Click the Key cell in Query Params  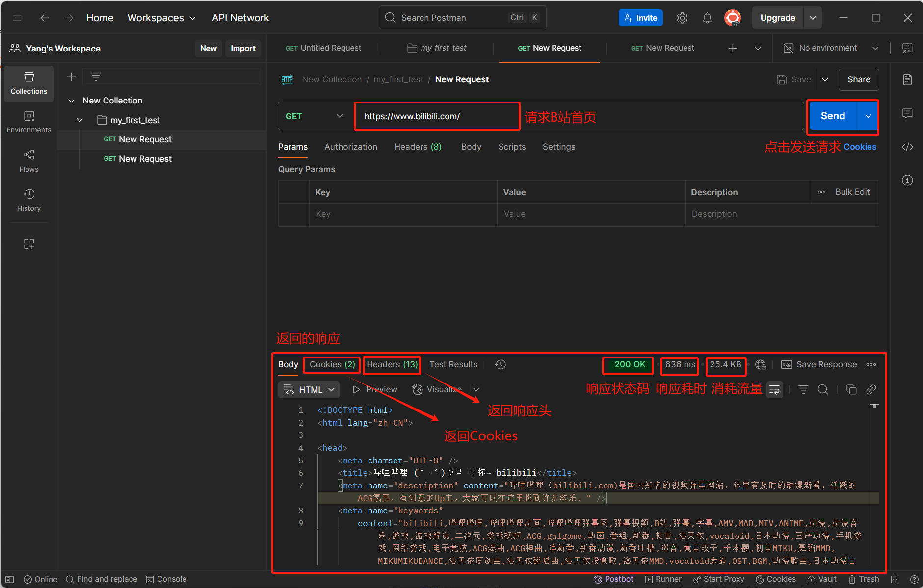coord(403,214)
